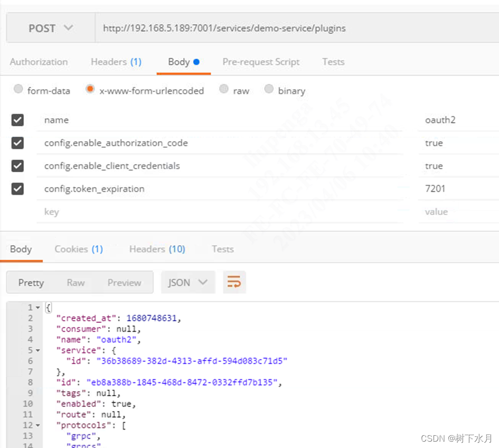Select the response Body tab

click(21, 249)
